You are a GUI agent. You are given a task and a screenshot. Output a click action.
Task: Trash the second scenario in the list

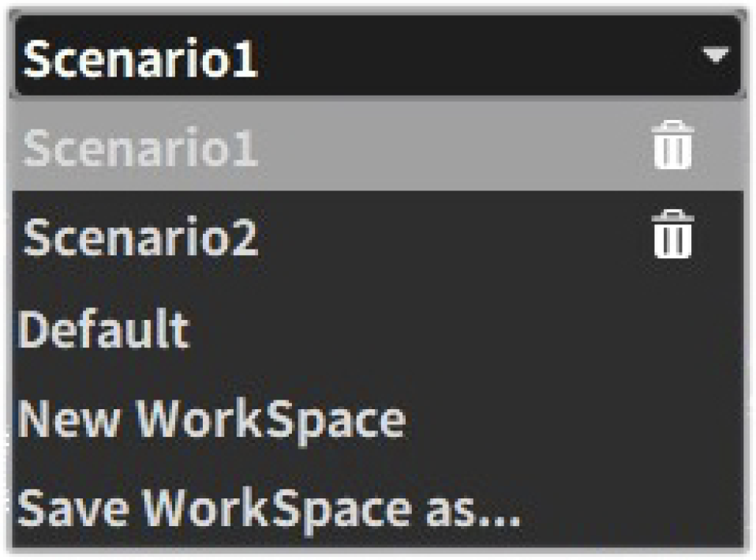672,235
